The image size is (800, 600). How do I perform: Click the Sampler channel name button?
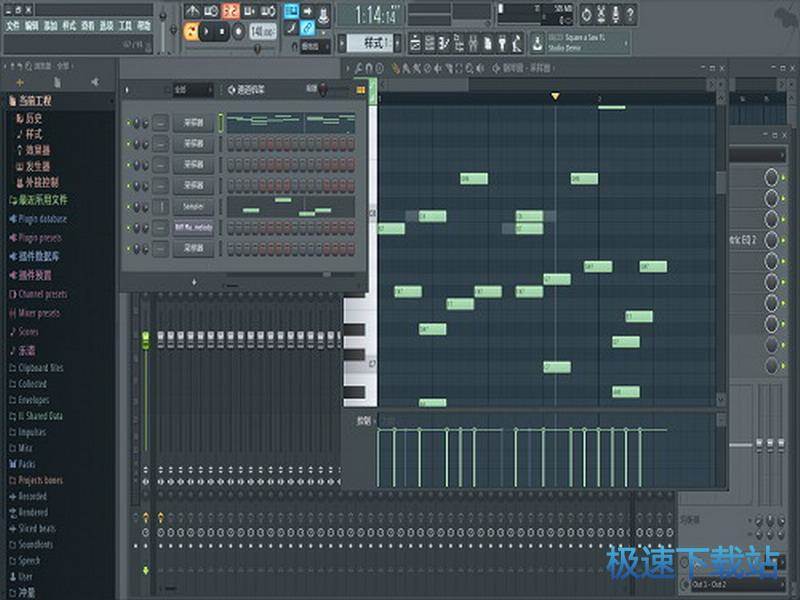tap(194, 207)
